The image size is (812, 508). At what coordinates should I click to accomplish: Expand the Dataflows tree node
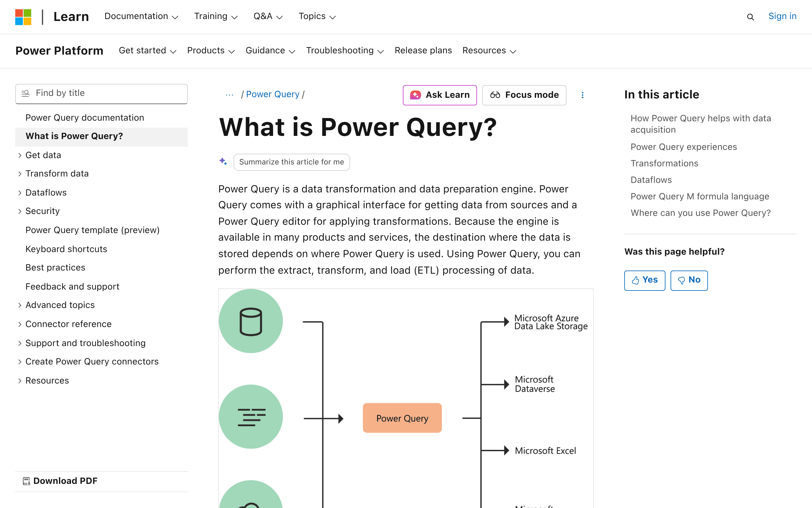point(20,193)
